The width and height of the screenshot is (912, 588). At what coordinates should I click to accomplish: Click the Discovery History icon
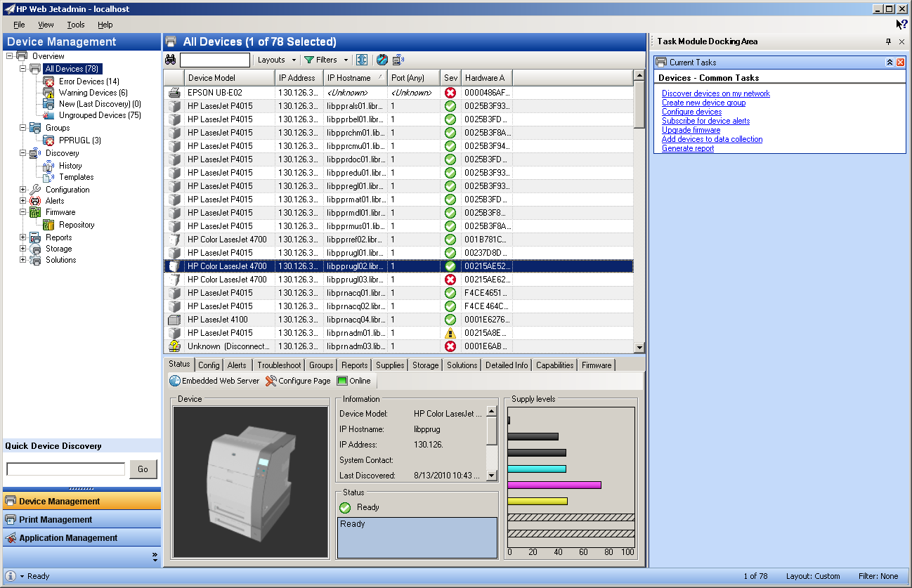(48, 166)
